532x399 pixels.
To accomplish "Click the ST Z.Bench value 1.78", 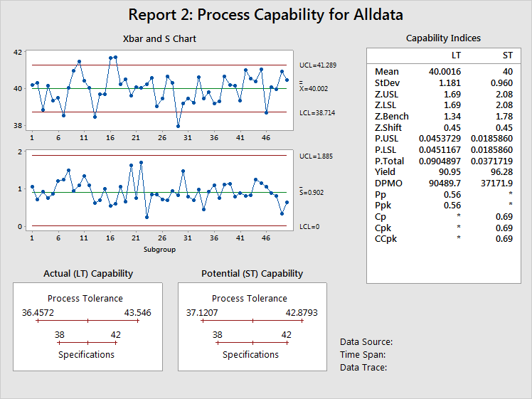I will [504, 117].
